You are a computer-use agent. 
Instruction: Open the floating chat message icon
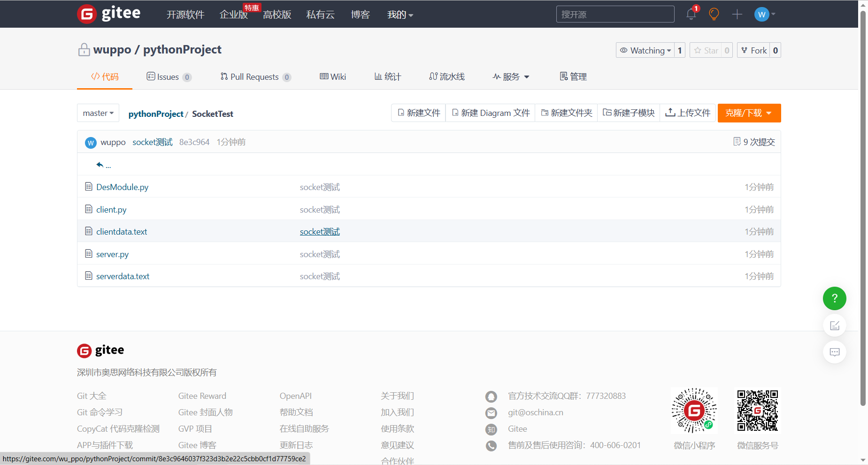click(834, 352)
